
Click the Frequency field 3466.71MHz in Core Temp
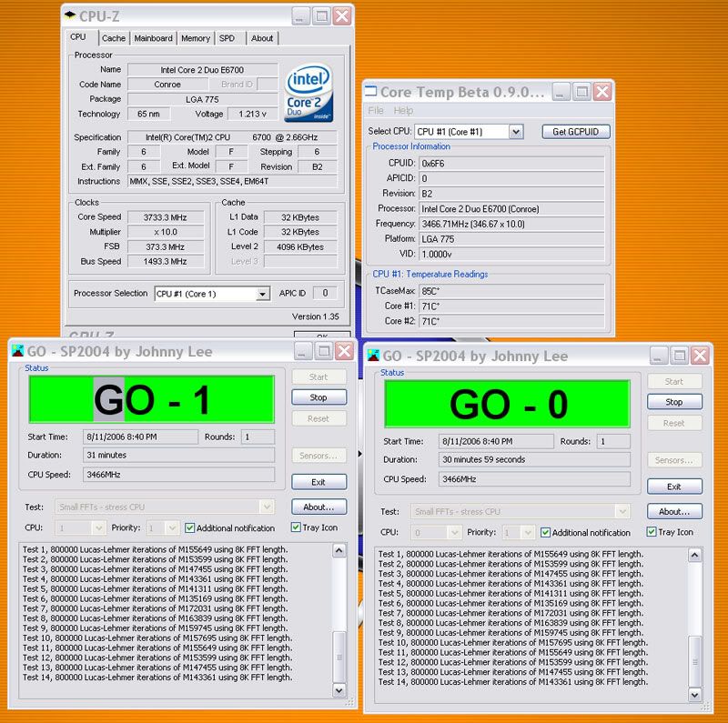coord(511,224)
